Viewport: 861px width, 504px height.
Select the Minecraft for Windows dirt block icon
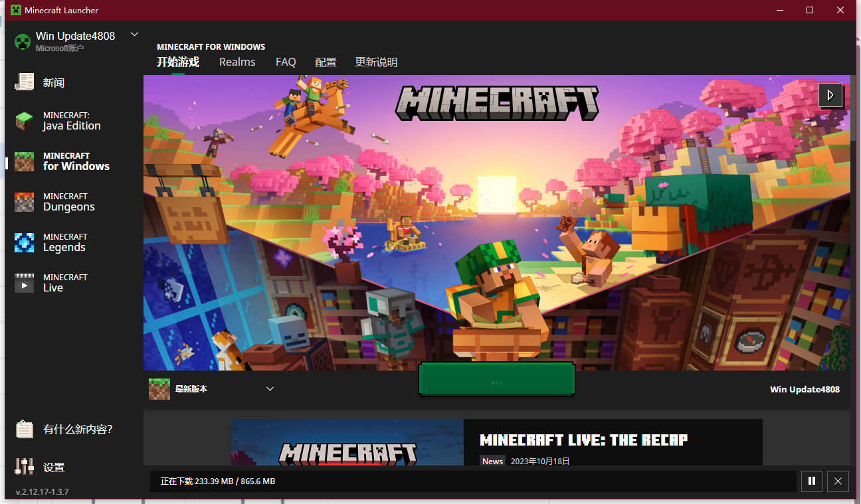(25, 161)
